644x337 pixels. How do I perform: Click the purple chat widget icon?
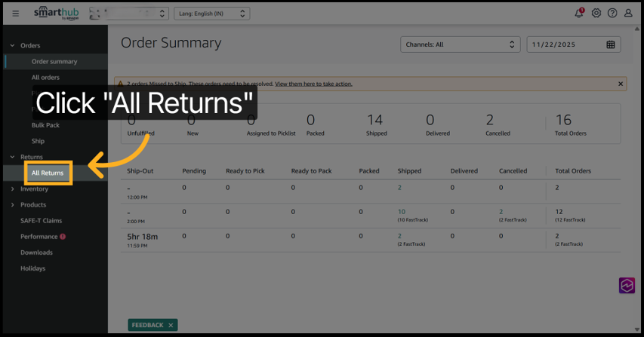tap(627, 285)
